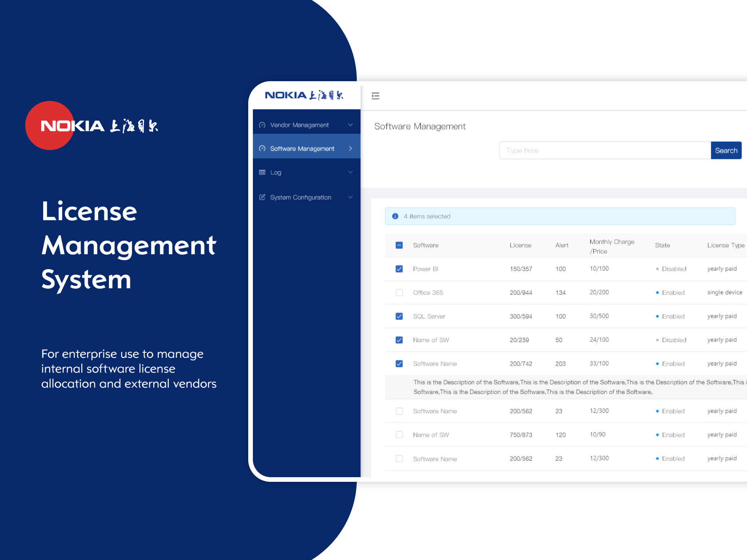Click the 24/100 price cell
This screenshot has width=747, height=560.
(x=599, y=339)
